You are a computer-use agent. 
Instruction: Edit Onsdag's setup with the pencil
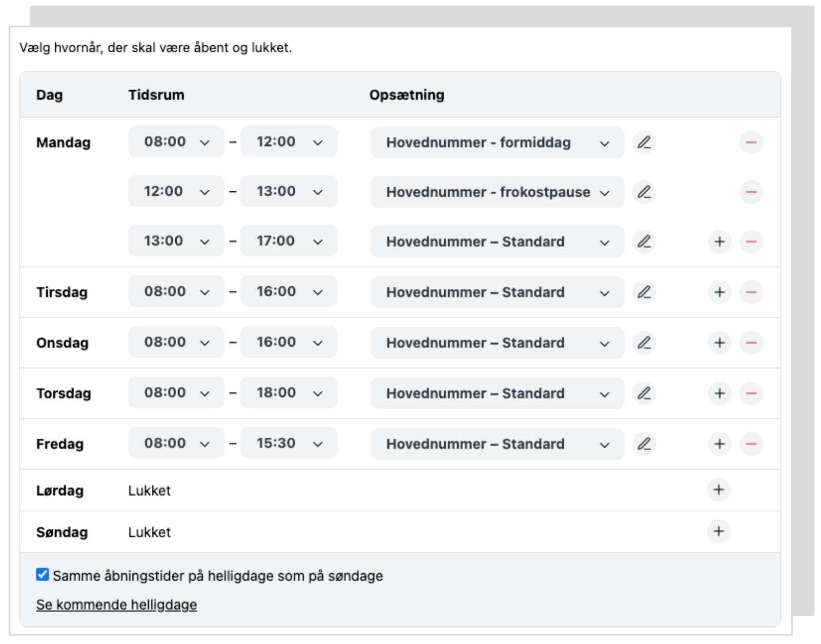pyautogui.click(x=644, y=342)
